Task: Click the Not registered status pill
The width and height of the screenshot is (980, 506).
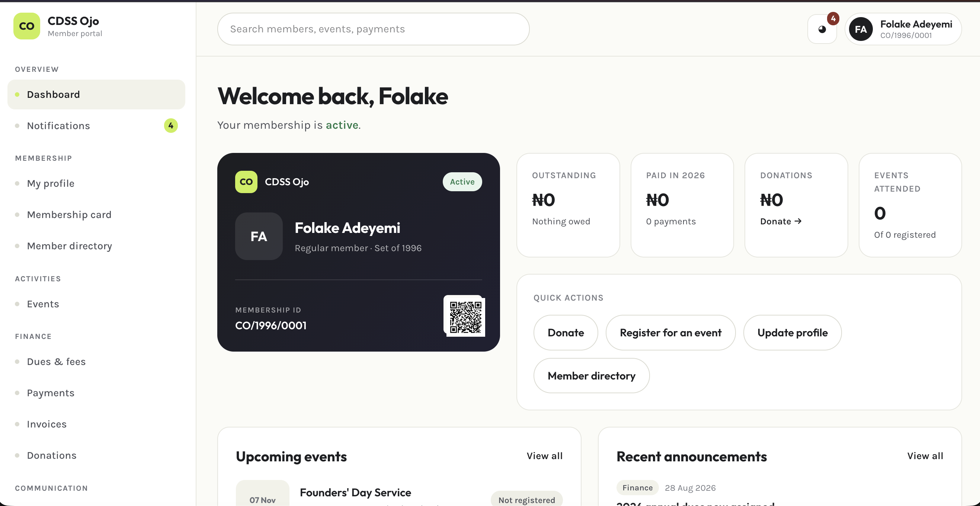Action: point(526,499)
